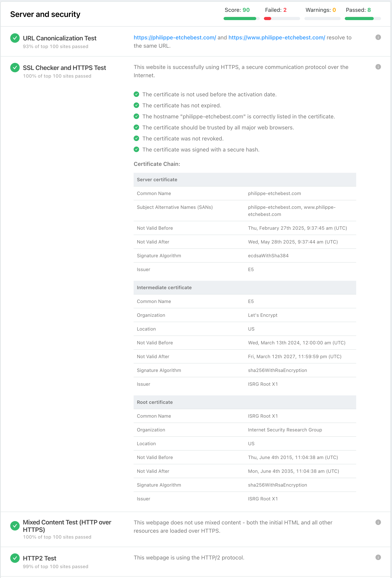Click 'This webpage is using the HTTP/2 protocol.'
Viewport: 392px width, 578px height.
189,558
